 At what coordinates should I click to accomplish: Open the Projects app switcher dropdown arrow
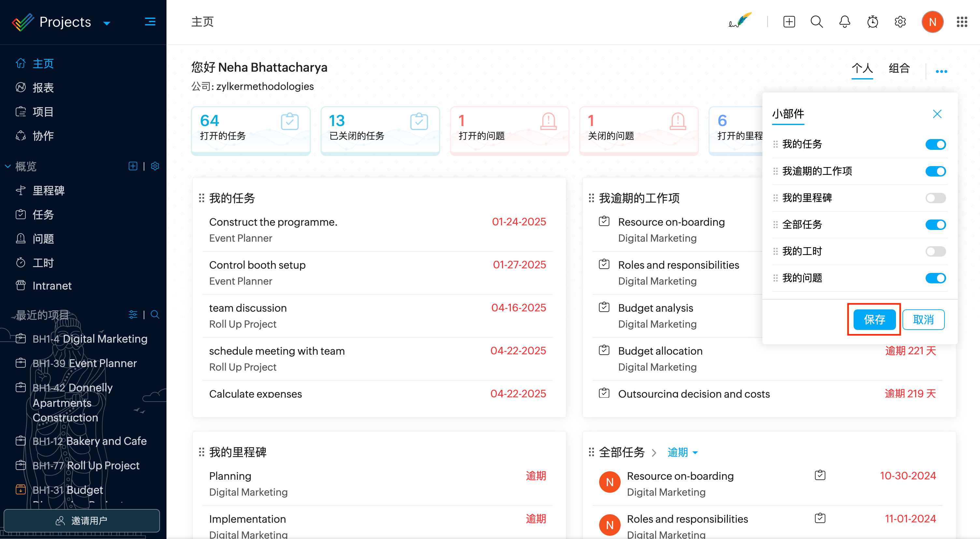[x=107, y=23]
